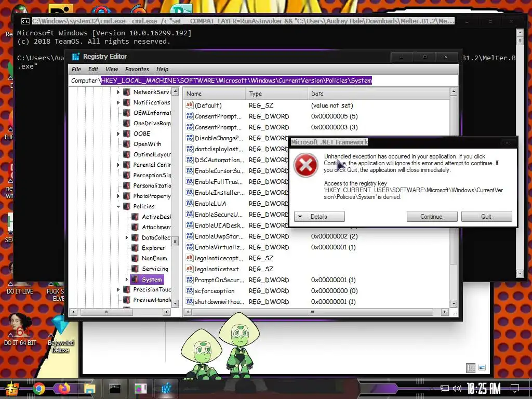Select the ActiveDesktop key icon

pos(135,217)
